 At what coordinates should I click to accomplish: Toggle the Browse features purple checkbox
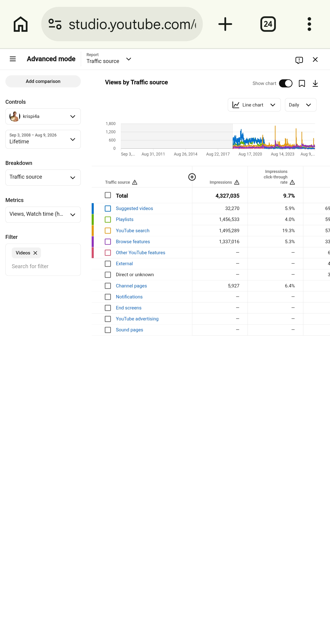(x=108, y=242)
